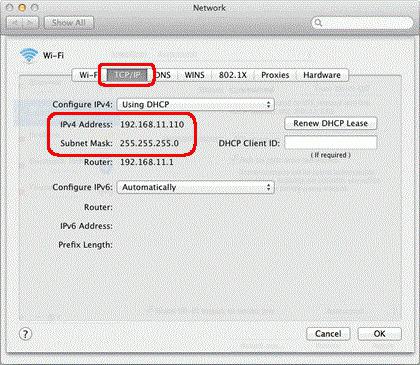Confirm settings with the OK button
The image size is (420, 365).
pyautogui.click(x=380, y=334)
